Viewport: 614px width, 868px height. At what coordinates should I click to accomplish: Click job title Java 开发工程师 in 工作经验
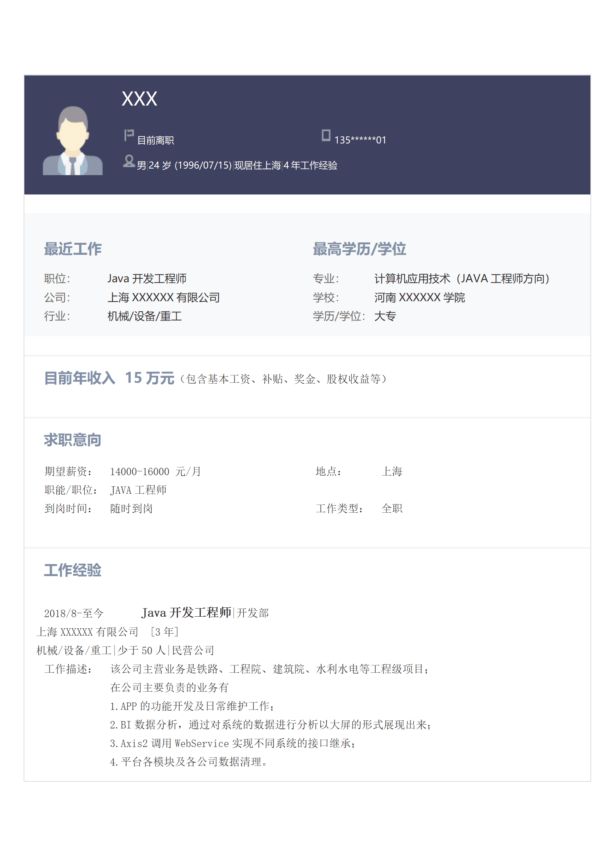pos(186,612)
